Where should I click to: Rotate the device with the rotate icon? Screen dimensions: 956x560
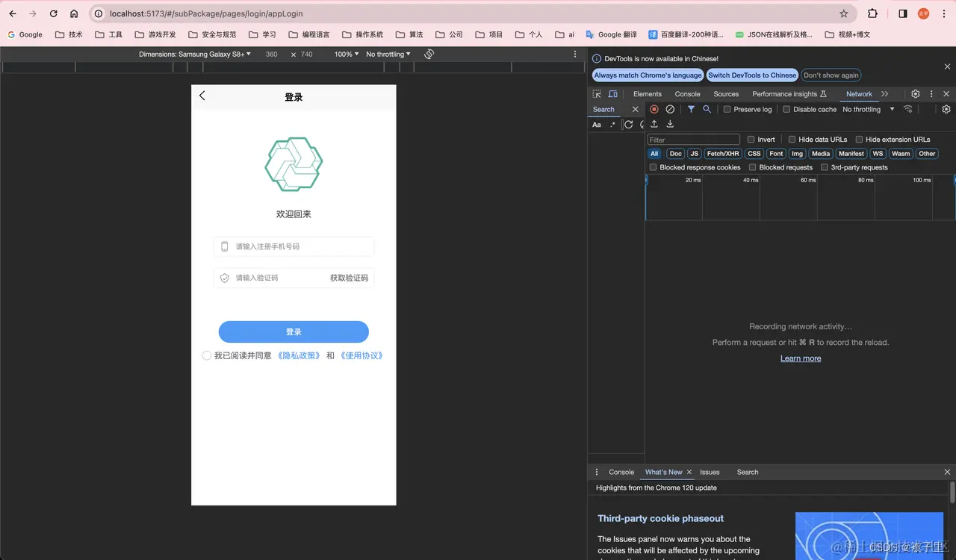tap(429, 55)
